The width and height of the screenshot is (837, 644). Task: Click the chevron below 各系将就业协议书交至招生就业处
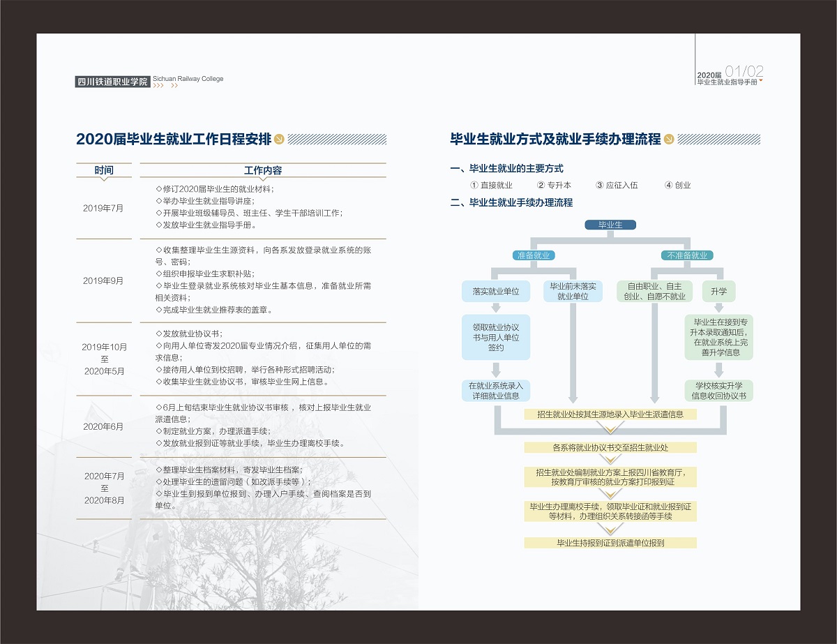610,460
